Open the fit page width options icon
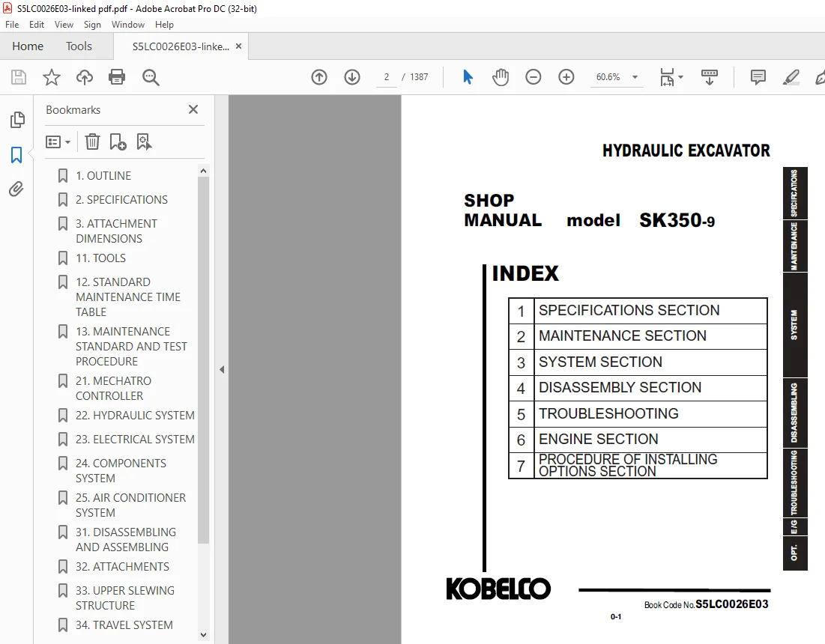Screen dimensions: 825x644 [671, 77]
